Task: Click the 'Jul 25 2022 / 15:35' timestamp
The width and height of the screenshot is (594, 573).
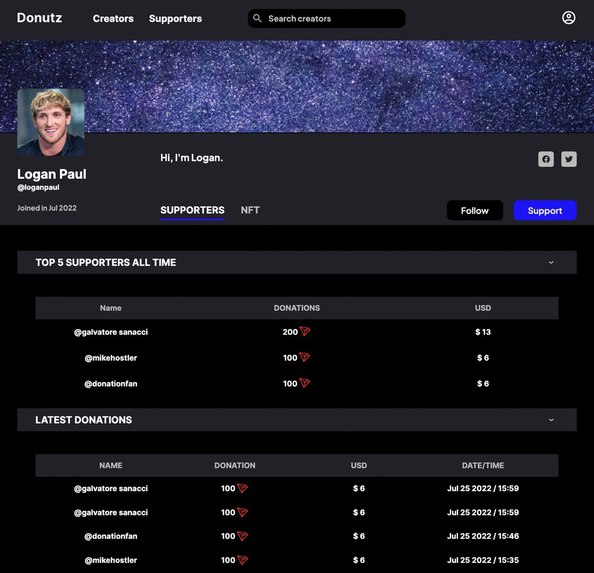Action: point(483,560)
